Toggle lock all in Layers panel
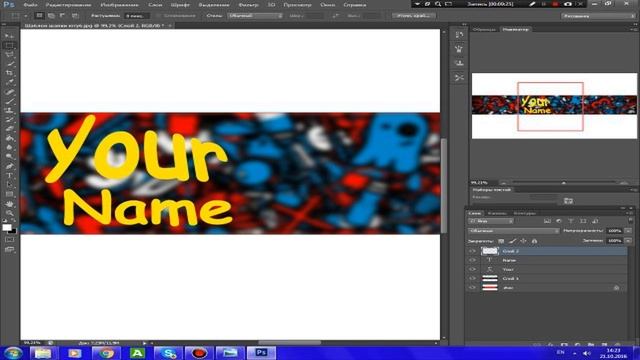This screenshot has width=640, height=360. coord(534,241)
